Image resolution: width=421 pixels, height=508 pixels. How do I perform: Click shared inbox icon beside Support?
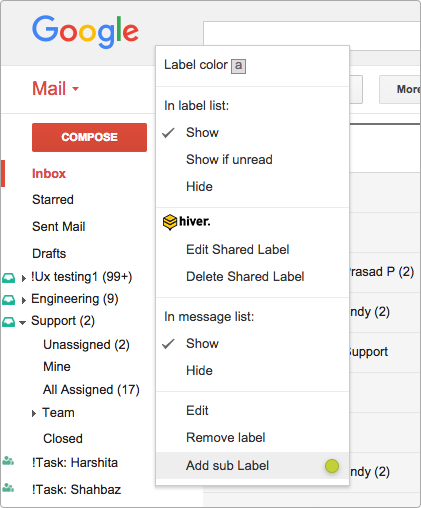tap(9, 322)
